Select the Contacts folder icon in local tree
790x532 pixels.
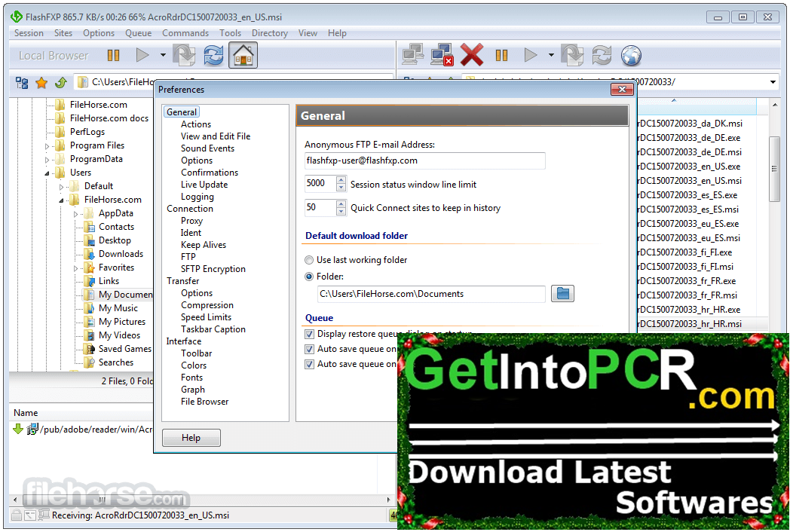pos(89,227)
